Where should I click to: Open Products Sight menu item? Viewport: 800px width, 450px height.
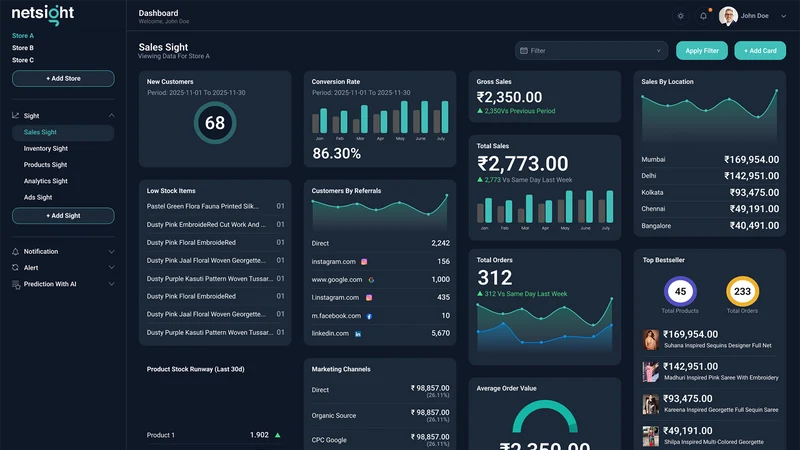pyautogui.click(x=45, y=165)
